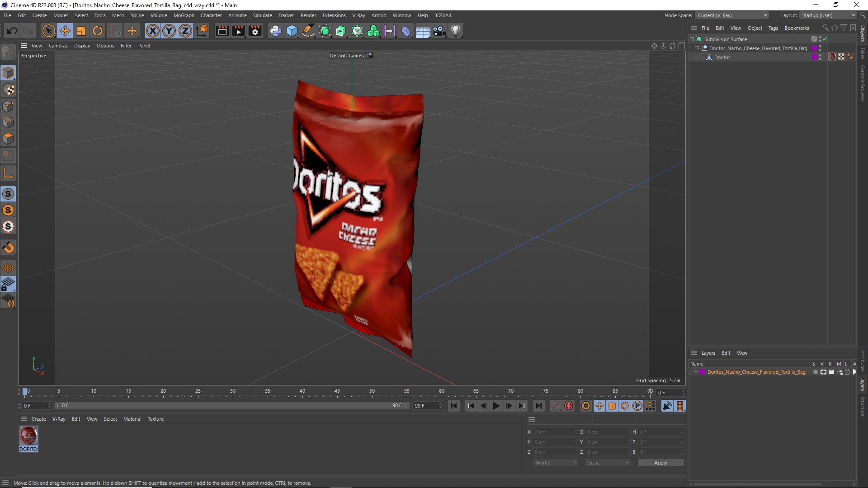Viewport: 868px width, 488px height.
Task: Toggle Z axis lock
Action: 185,31
